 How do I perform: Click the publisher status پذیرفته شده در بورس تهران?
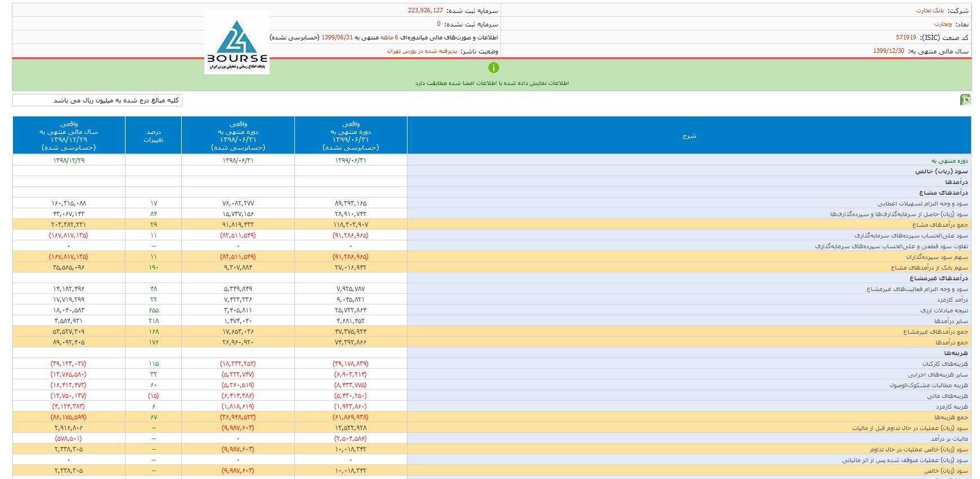[x=422, y=51]
